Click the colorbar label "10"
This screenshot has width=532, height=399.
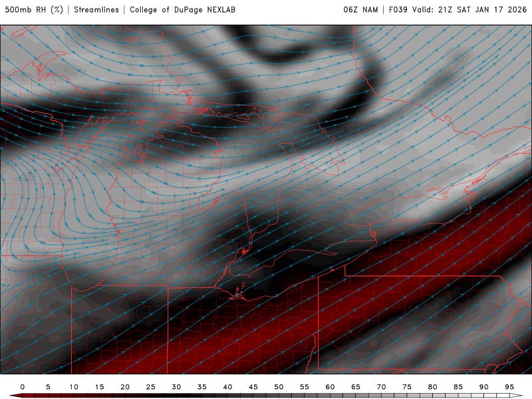74,387
